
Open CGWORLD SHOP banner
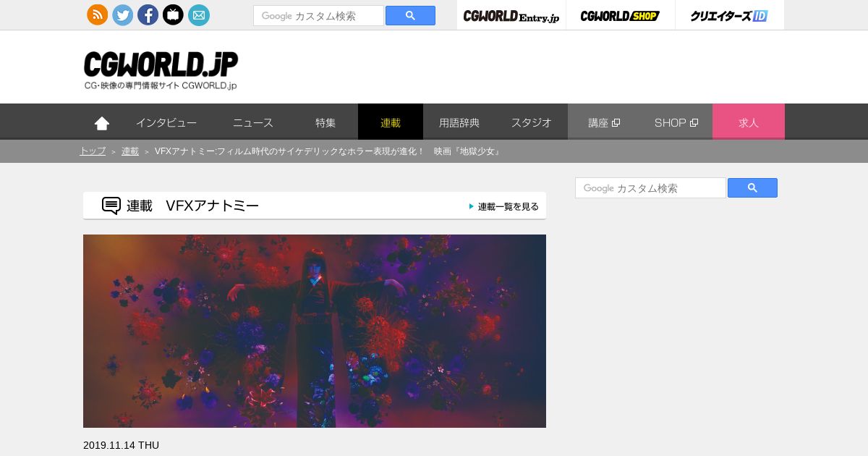pos(620,15)
